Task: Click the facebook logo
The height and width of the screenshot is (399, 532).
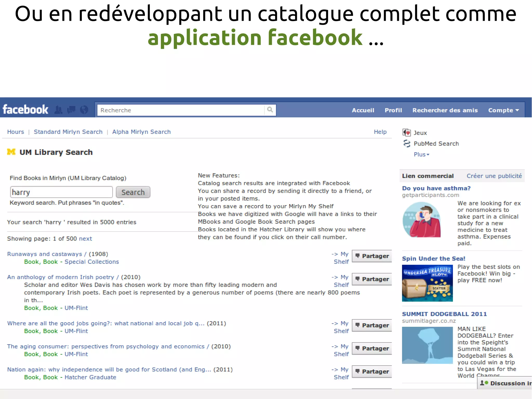Action: coord(25,110)
